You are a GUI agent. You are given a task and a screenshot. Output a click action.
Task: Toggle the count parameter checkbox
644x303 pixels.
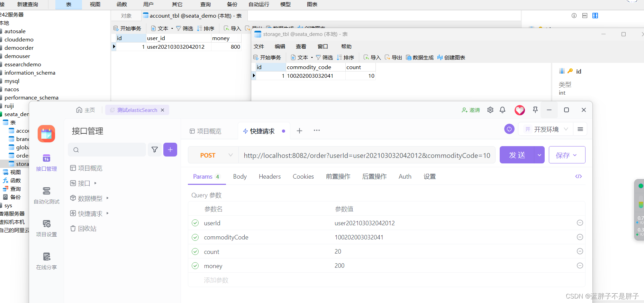pos(195,252)
